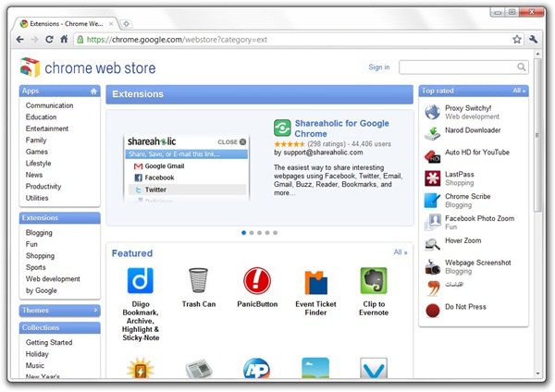This screenshot has width=555, height=392.
Task: Click the Chrome Web Store logo
Action: 88,67
